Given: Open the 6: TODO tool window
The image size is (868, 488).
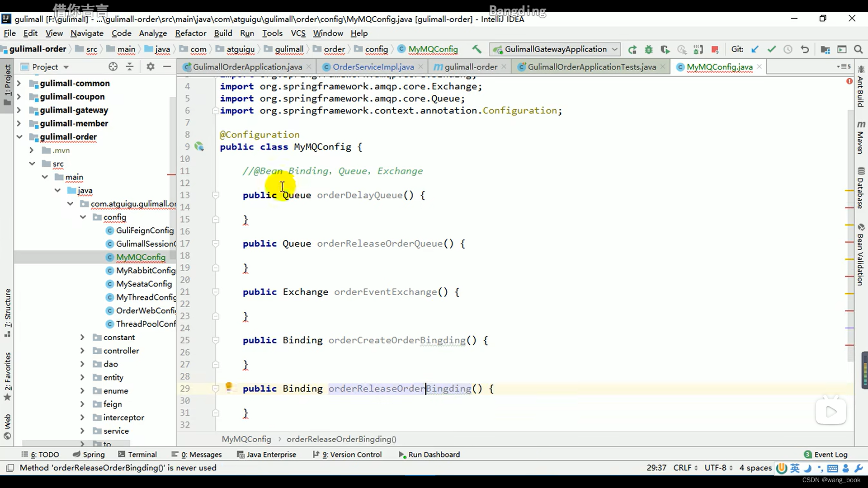Looking at the screenshot, I should click(40, 455).
